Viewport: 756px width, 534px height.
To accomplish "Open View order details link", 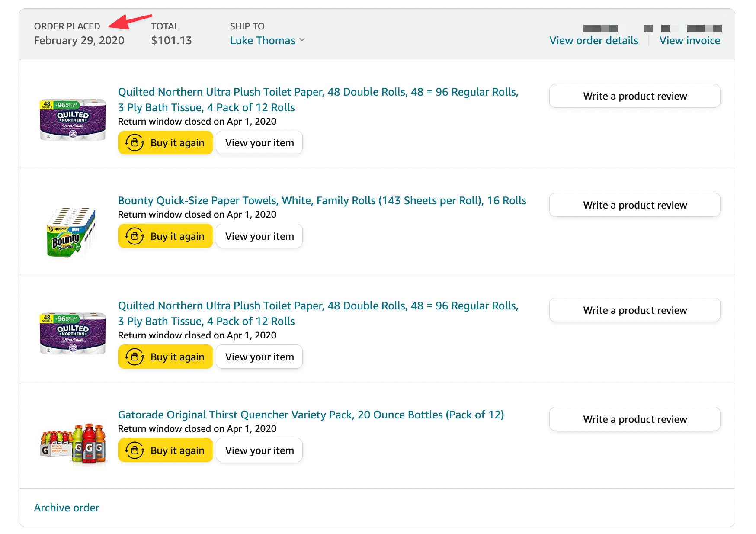I will pyautogui.click(x=593, y=41).
